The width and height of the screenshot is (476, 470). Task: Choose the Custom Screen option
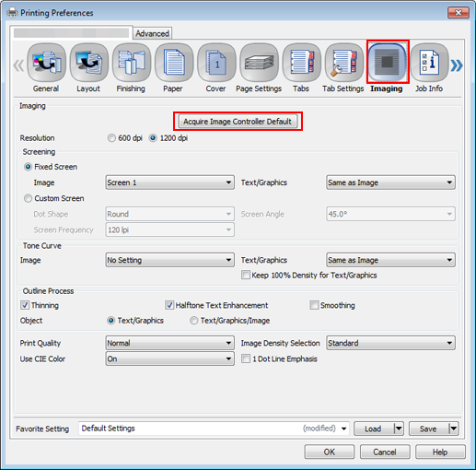point(28,198)
